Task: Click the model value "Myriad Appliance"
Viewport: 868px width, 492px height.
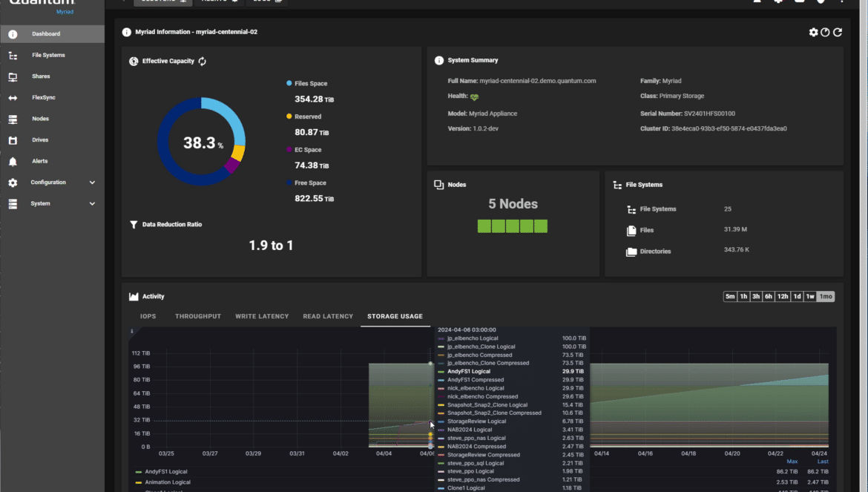Action: pyautogui.click(x=493, y=114)
